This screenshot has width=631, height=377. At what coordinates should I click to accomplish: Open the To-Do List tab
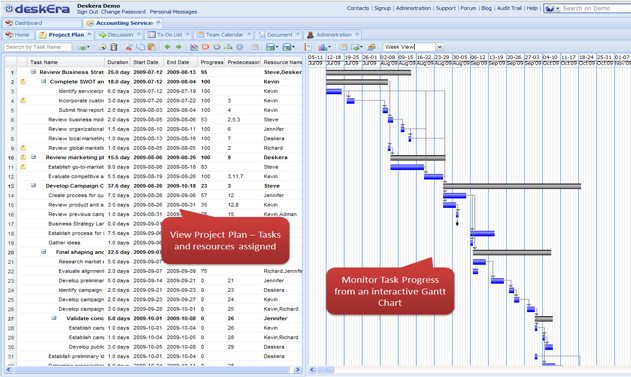168,35
